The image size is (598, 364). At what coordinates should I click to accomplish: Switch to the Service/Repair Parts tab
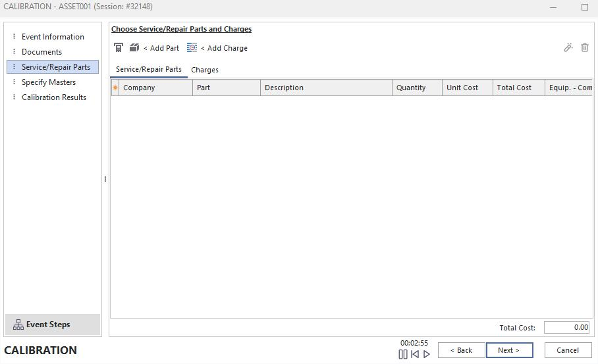point(149,69)
